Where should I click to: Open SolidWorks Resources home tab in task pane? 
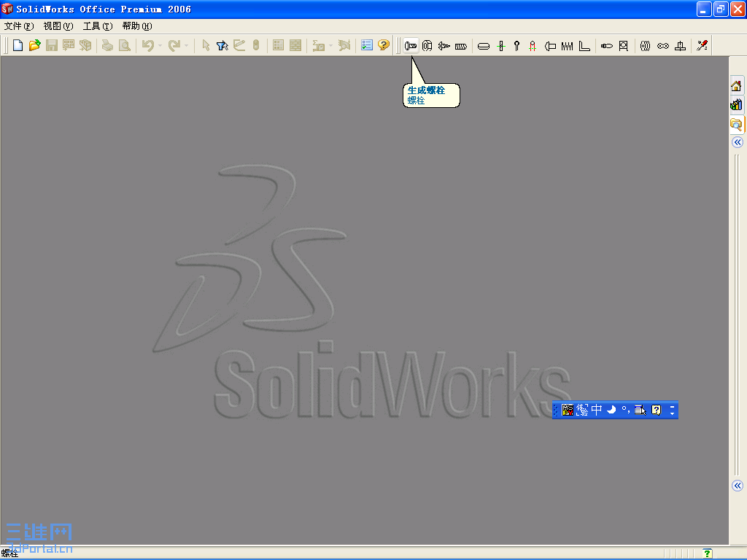click(x=736, y=86)
